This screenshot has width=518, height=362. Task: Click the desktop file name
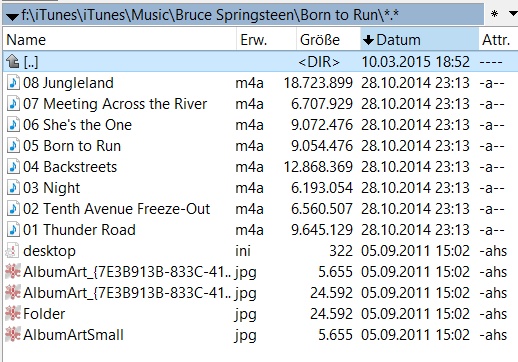coord(49,251)
